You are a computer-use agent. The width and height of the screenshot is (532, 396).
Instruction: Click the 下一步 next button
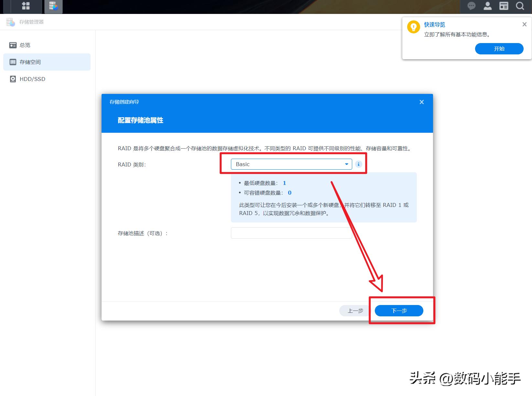point(398,311)
